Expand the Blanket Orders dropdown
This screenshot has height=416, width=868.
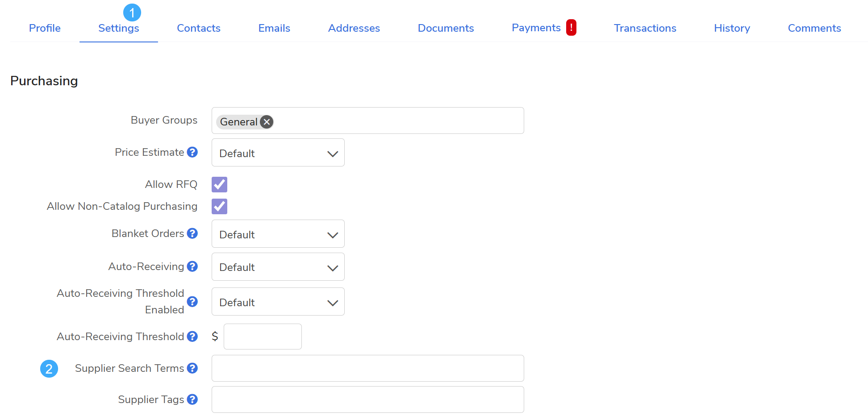tap(278, 234)
